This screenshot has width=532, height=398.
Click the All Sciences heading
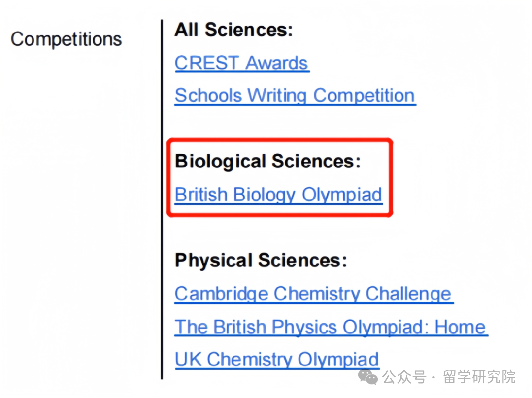[233, 30]
